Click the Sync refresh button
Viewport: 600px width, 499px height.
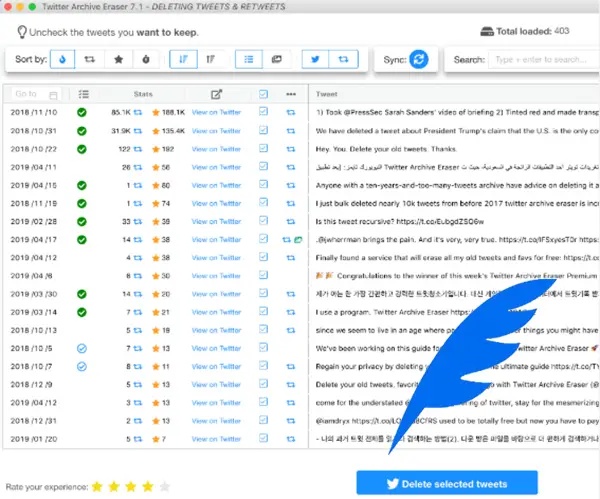point(419,59)
